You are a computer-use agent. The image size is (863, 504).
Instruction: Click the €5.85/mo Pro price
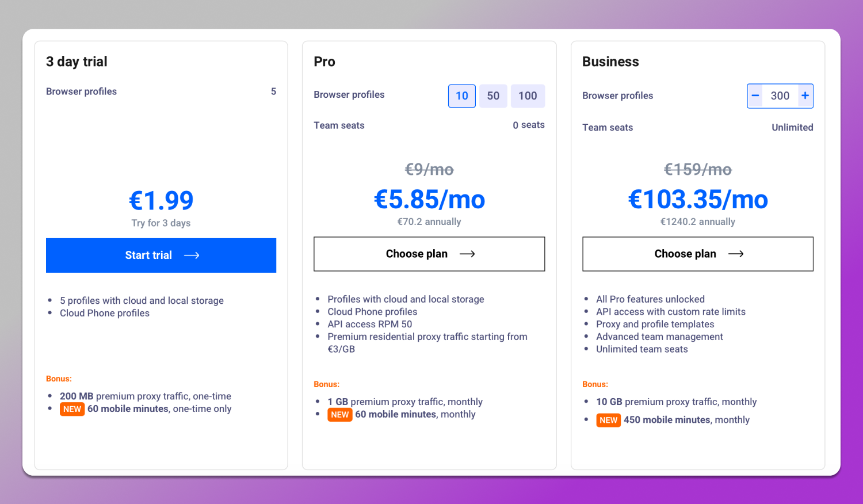click(429, 200)
